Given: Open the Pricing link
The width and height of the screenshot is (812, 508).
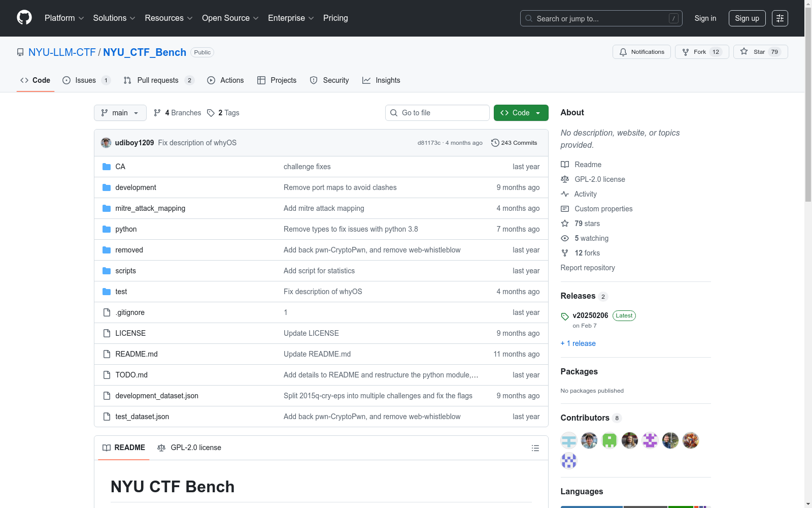Looking at the screenshot, I should (x=335, y=18).
